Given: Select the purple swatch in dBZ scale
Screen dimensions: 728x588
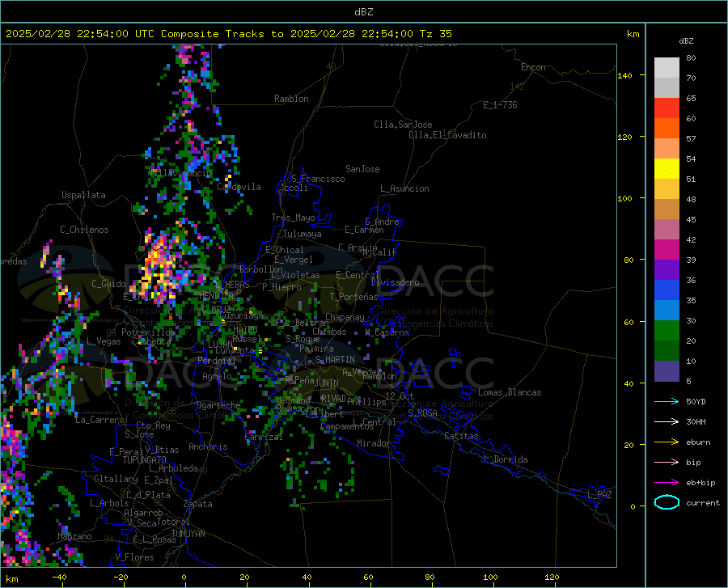Looking at the screenshot, I should click(667, 270).
